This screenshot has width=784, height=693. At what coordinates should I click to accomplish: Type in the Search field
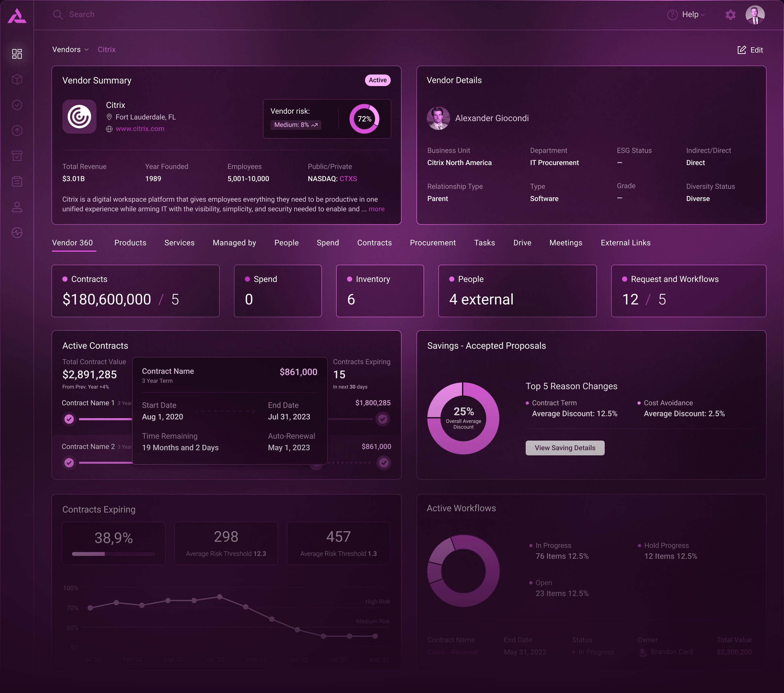point(82,14)
